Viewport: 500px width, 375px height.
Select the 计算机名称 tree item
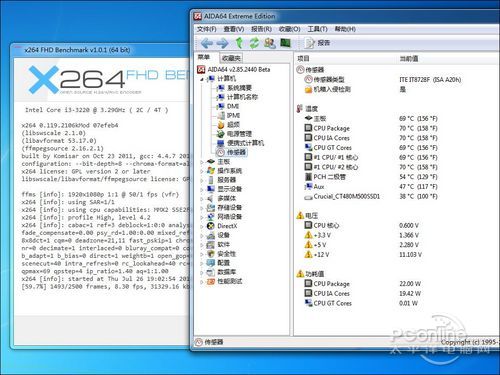pos(237,97)
